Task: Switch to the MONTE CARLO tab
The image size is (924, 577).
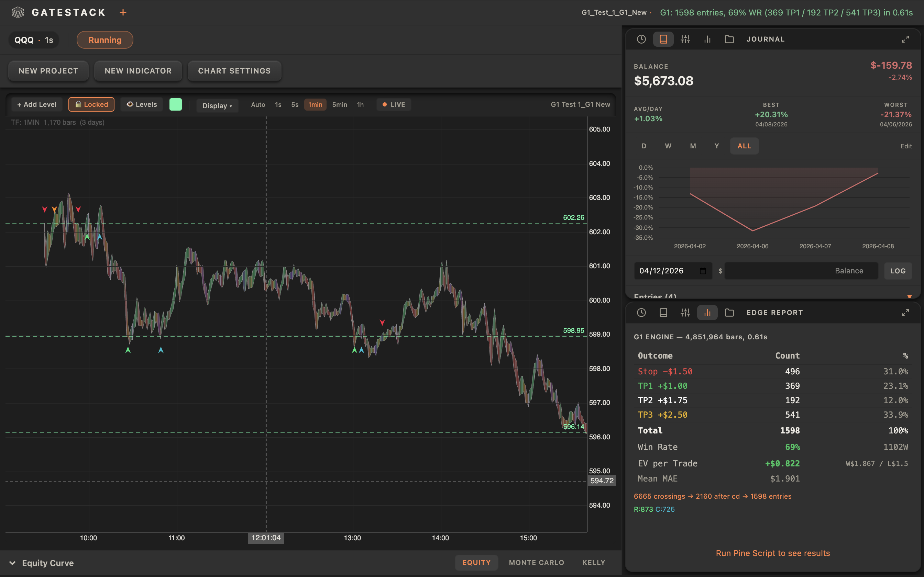Action: (536, 562)
